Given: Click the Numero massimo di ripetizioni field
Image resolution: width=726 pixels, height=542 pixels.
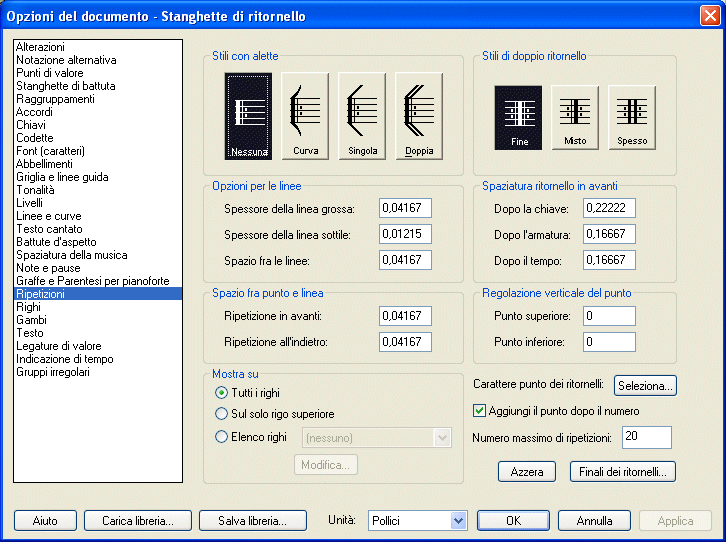Looking at the screenshot, I should 646,437.
